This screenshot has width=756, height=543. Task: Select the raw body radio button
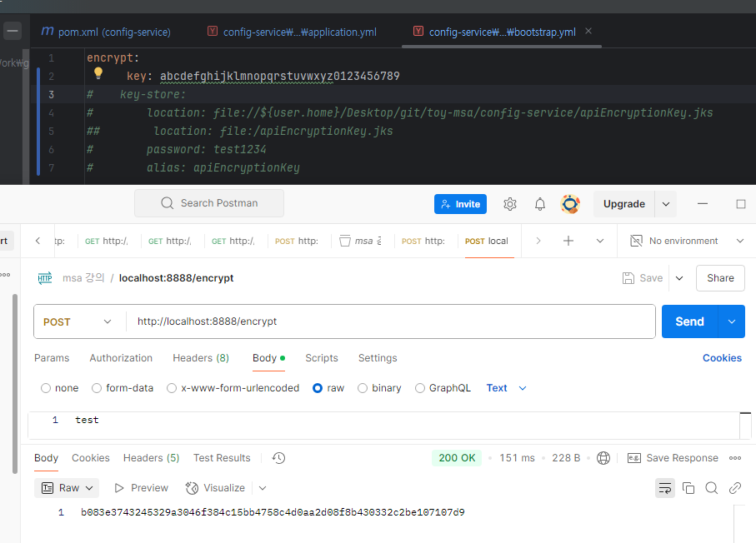(x=318, y=388)
